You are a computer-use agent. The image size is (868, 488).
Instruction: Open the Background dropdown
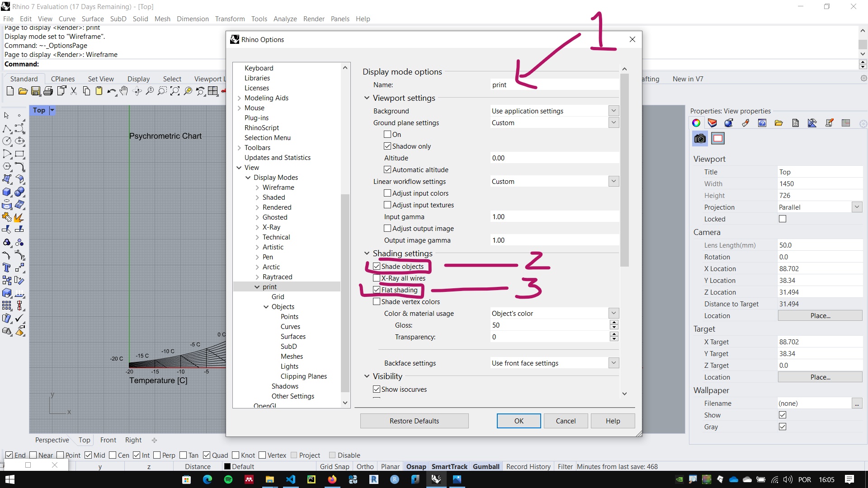(613, 111)
